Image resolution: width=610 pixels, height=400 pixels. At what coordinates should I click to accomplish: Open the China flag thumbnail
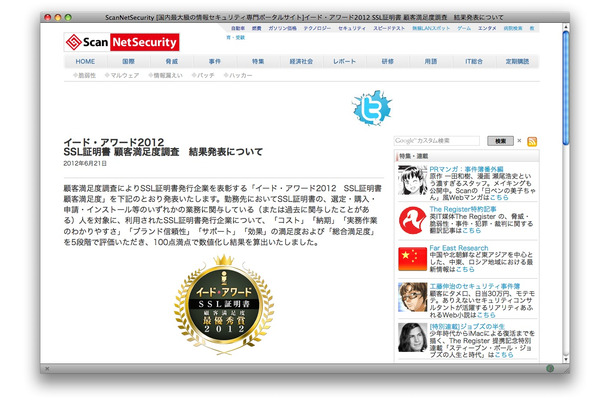(x=412, y=258)
